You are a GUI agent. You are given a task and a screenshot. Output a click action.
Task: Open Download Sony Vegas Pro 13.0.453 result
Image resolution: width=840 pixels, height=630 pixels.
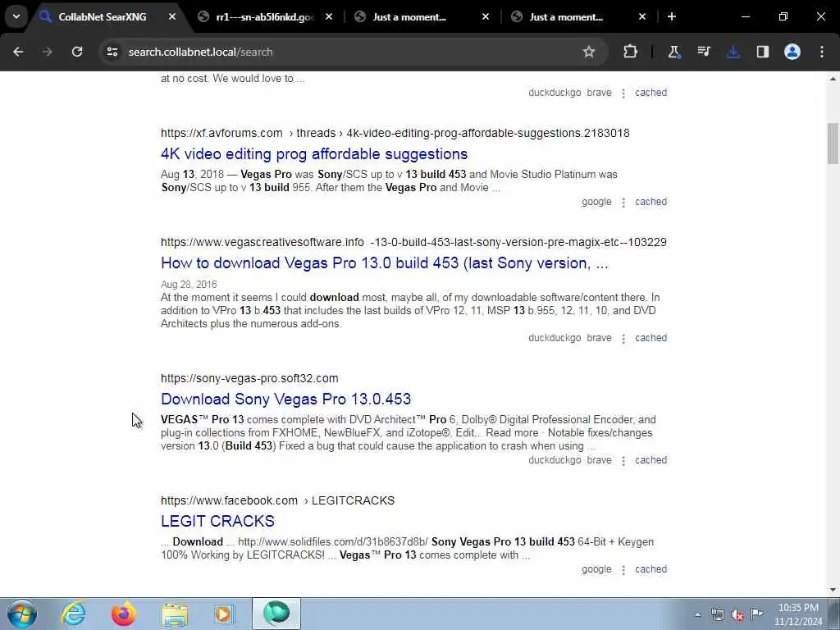(286, 399)
